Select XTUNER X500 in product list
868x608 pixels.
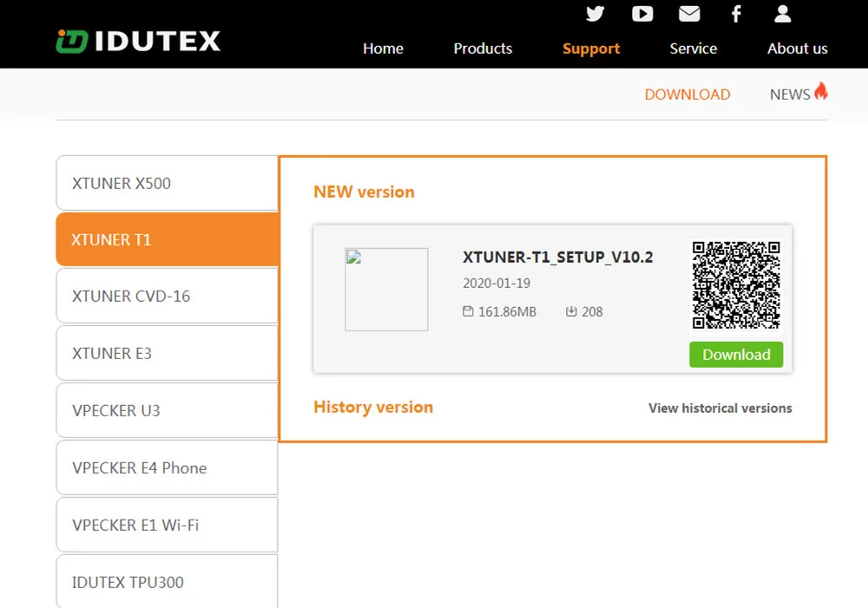pos(168,183)
